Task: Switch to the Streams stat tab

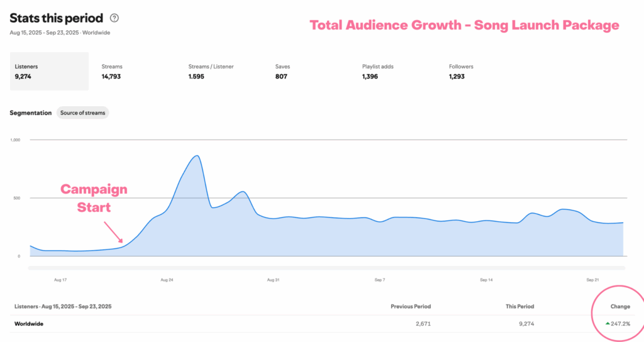Action: coord(112,71)
